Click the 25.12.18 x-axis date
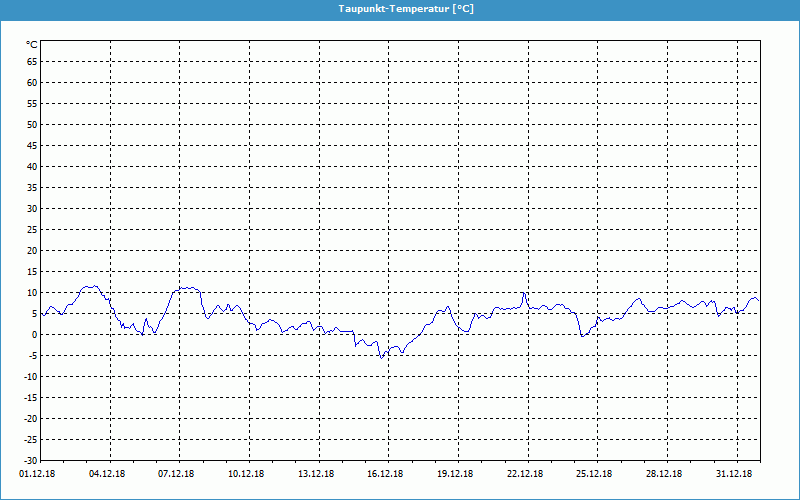The width and height of the screenshot is (800, 500). pos(594,474)
